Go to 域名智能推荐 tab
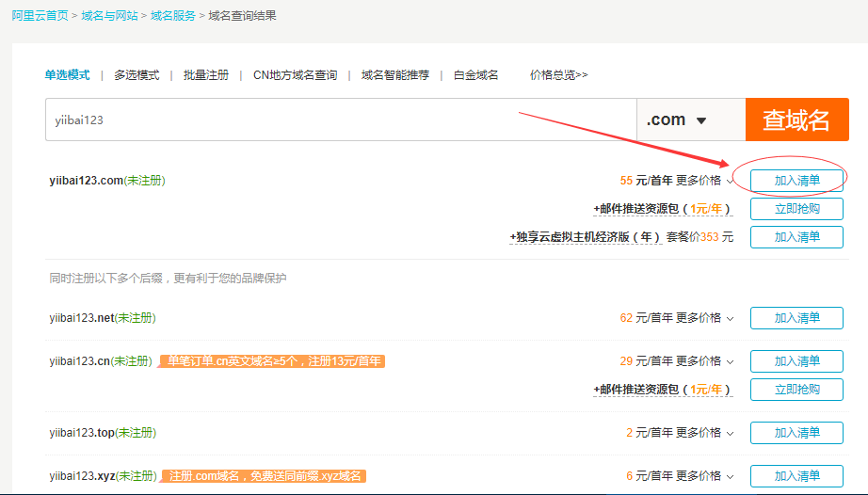Image resolution: width=868 pixels, height=495 pixels. [x=394, y=75]
